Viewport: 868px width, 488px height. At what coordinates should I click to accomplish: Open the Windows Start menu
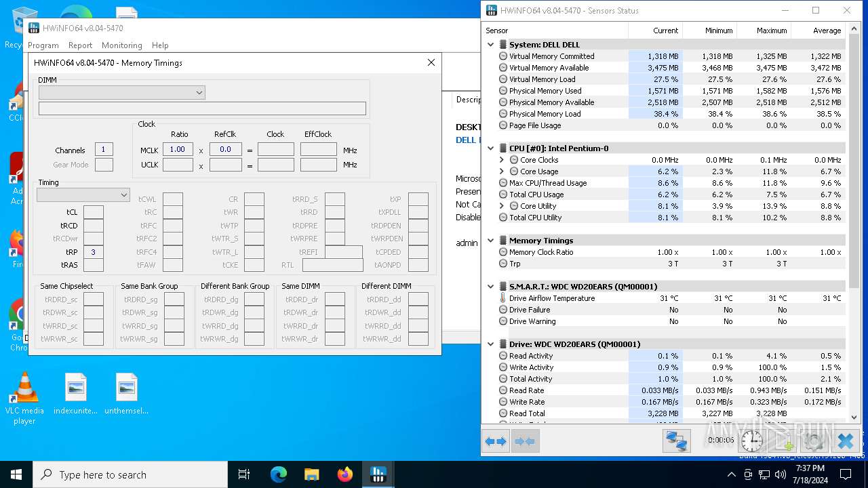pos(16,474)
